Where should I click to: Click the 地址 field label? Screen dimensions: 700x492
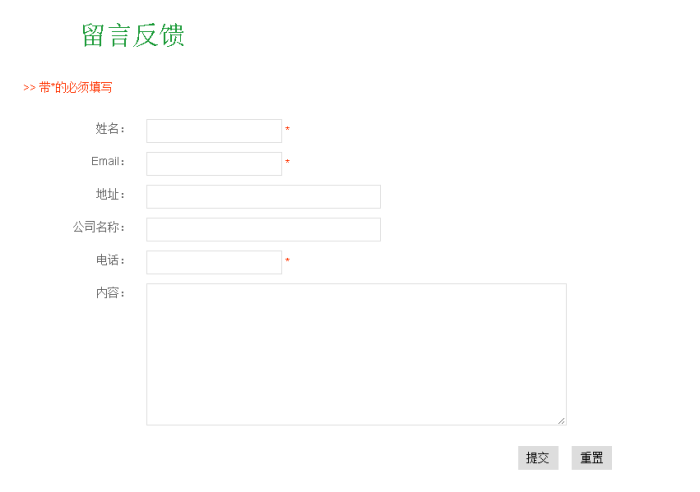coord(110,194)
